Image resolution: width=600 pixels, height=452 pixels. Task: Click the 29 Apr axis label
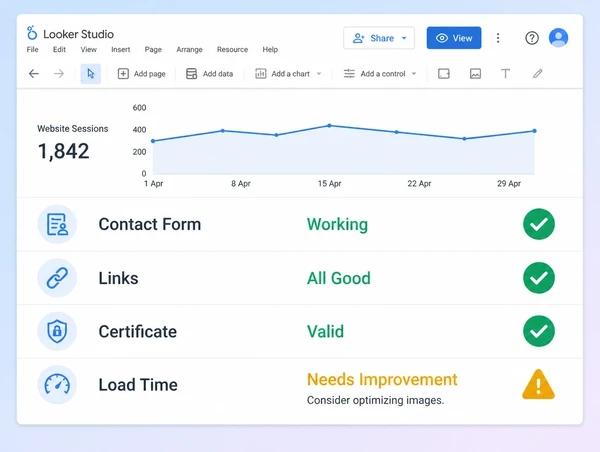509,184
